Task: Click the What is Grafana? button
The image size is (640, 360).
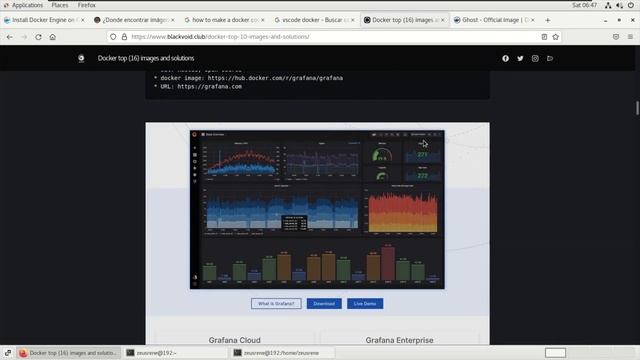Action: tap(276, 304)
